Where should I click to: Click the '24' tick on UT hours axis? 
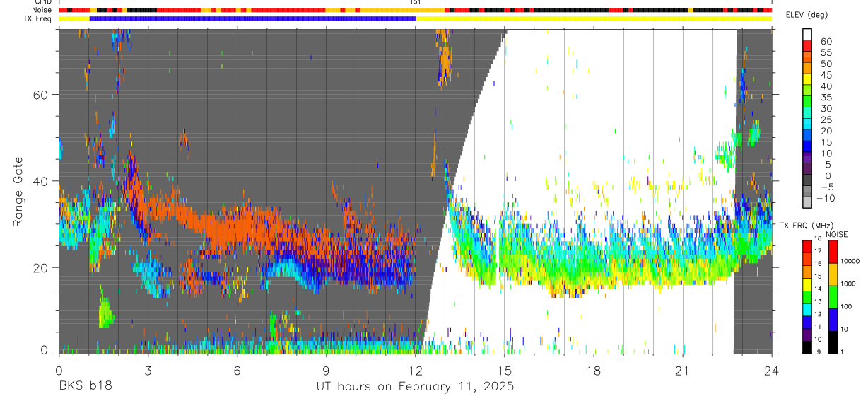point(772,371)
